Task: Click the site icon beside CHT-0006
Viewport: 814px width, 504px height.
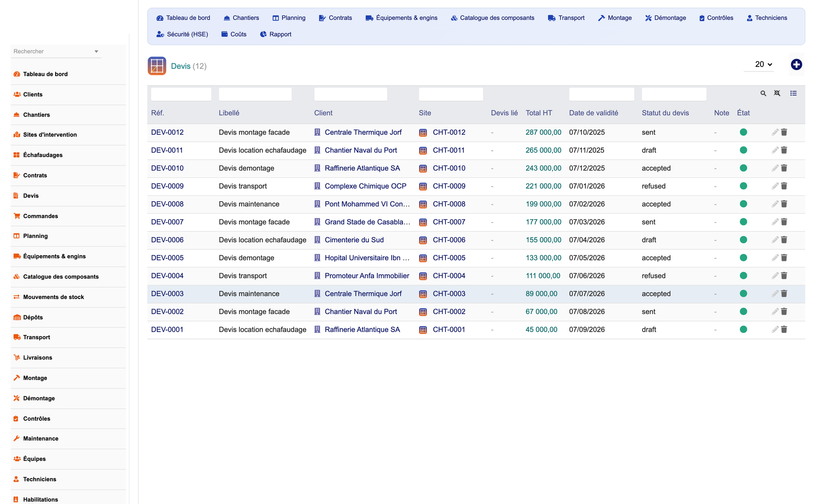Action: tap(423, 240)
